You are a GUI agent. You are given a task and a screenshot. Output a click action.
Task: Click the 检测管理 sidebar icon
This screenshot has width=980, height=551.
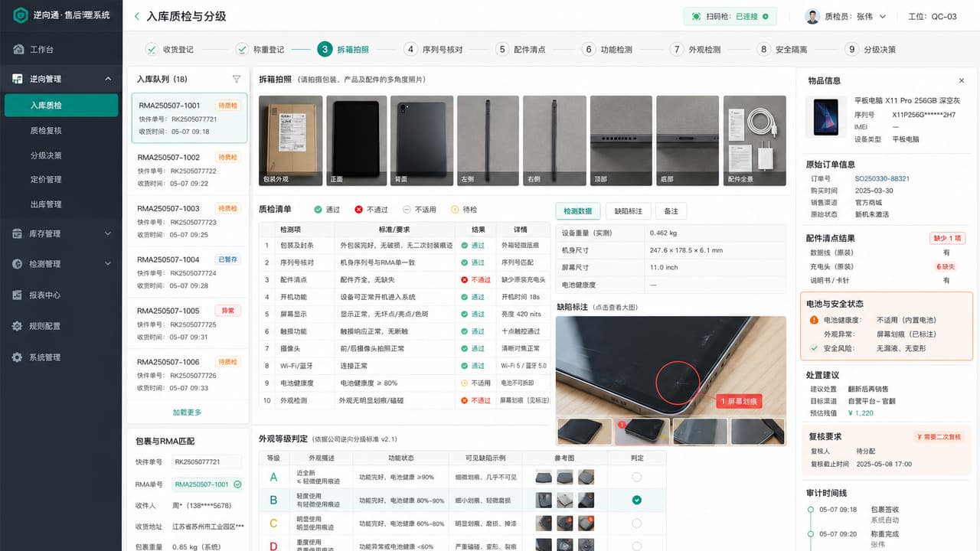click(x=18, y=264)
